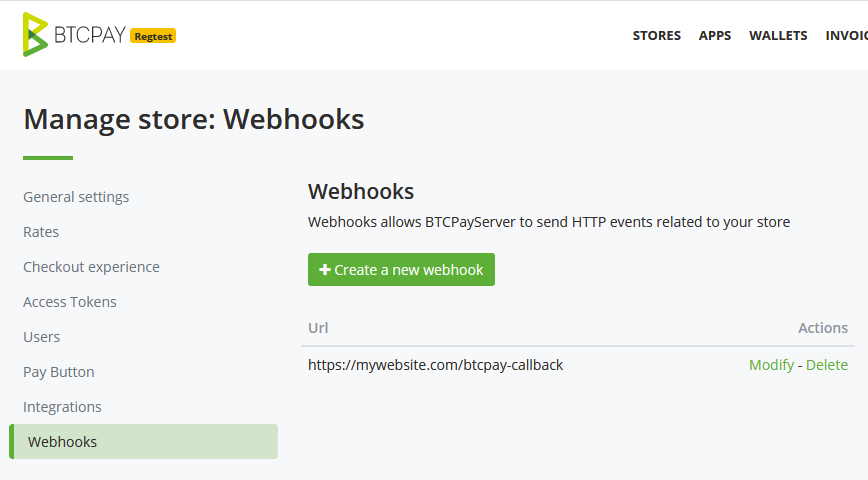Go to Checkout experience settings
868x480 pixels.
[x=91, y=267]
